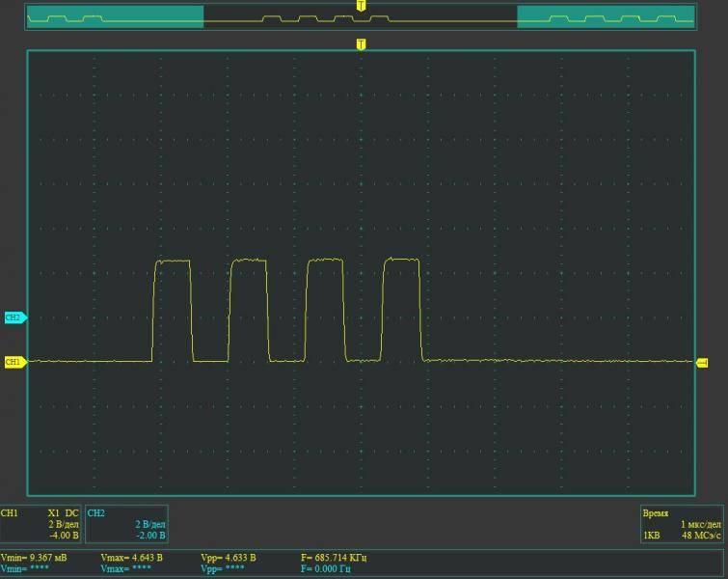Click the CH1 DC coupling indicator
The image size is (728, 579).
point(71,513)
